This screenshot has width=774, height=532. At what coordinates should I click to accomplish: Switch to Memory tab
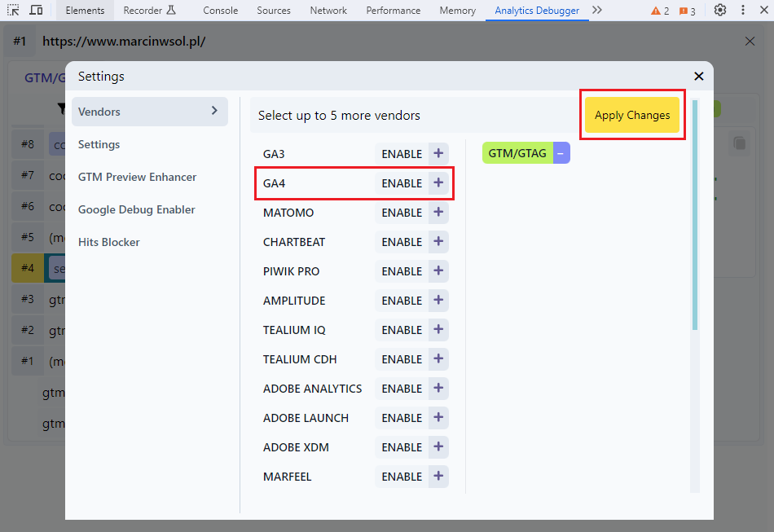(458, 11)
